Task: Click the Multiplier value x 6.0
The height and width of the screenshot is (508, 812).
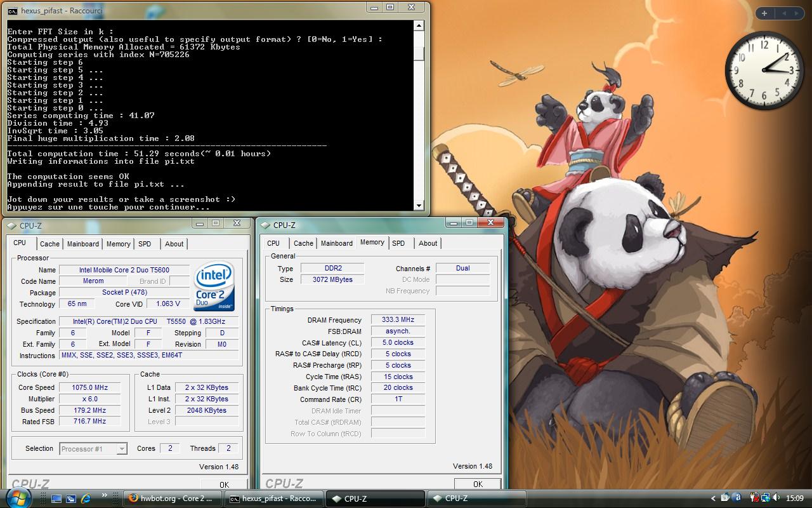Action: coord(89,399)
